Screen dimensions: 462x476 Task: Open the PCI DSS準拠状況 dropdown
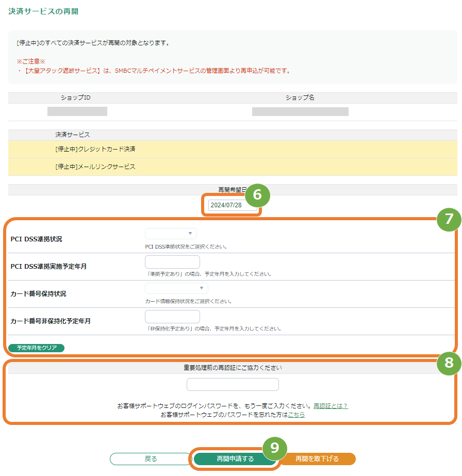coord(171,234)
